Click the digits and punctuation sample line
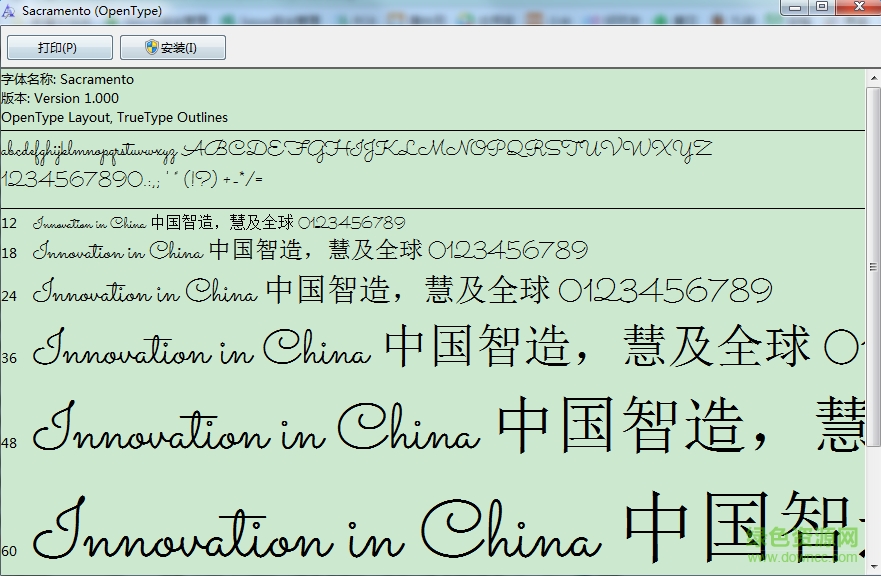The height and width of the screenshot is (576, 881). [132, 179]
